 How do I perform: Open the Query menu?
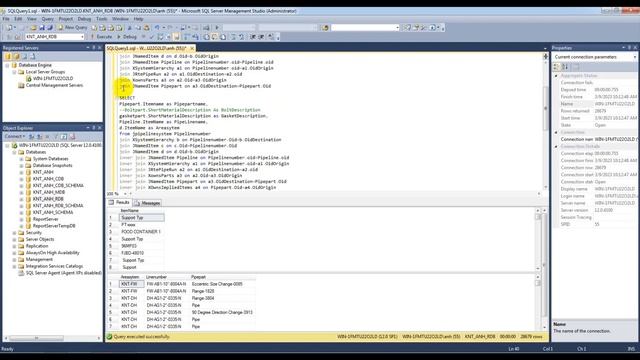(x=48, y=19)
